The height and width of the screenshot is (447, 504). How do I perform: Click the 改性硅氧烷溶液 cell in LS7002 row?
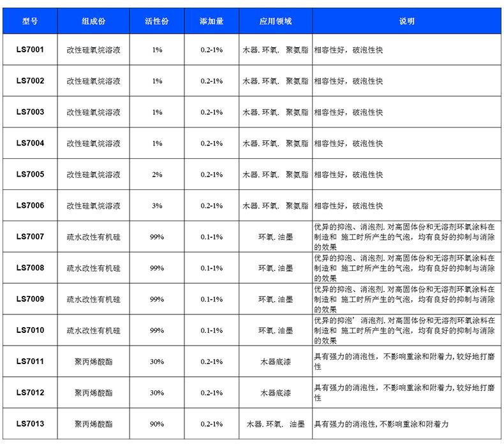(x=94, y=81)
